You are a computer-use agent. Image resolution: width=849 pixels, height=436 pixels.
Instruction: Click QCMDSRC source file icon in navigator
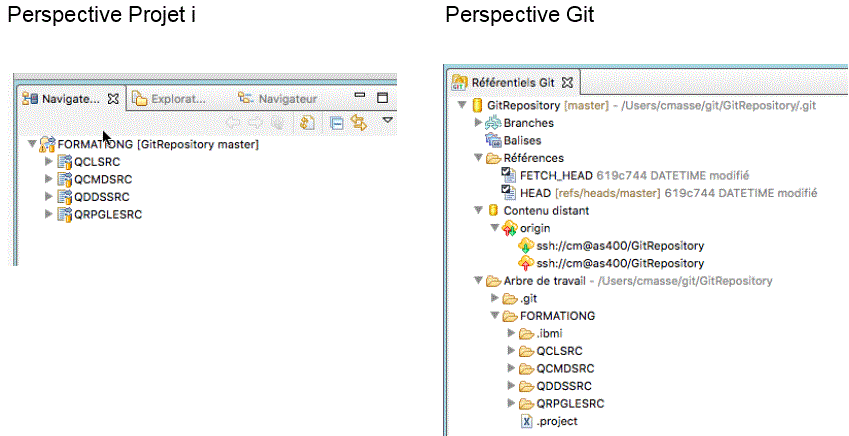point(65,179)
